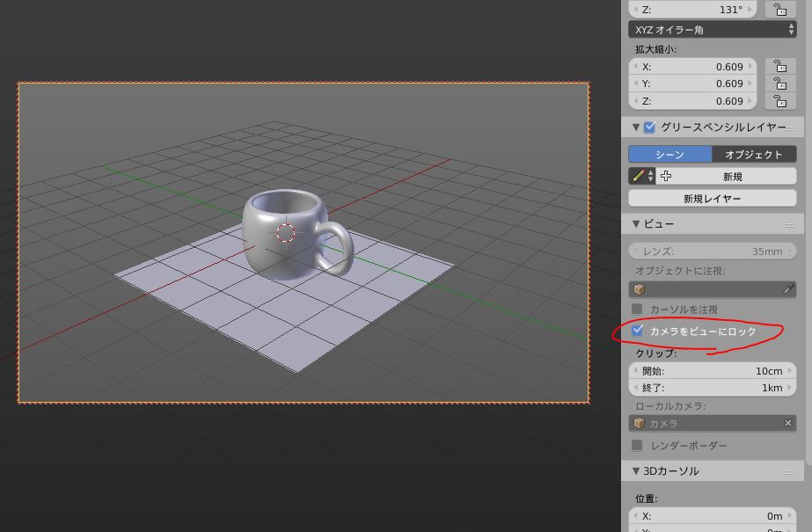The width and height of the screenshot is (812, 532).
Task: Click the 新規レイヤー button
Action: (x=712, y=198)
